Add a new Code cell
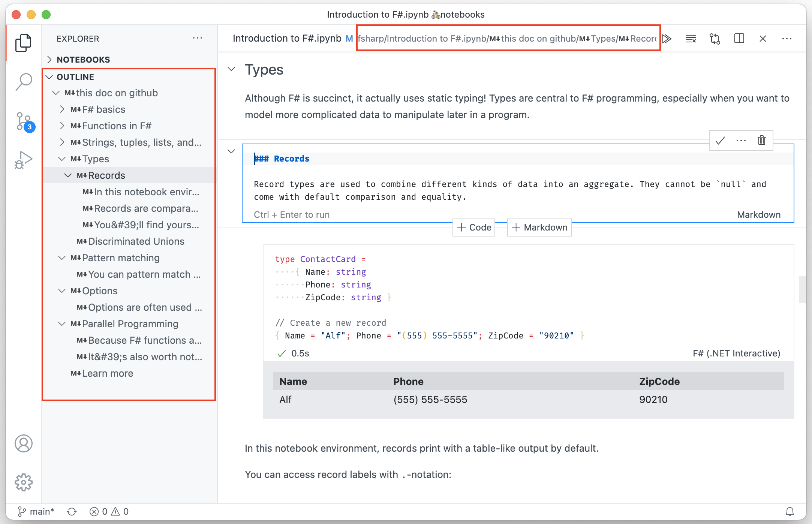 [x=474, y=228]
